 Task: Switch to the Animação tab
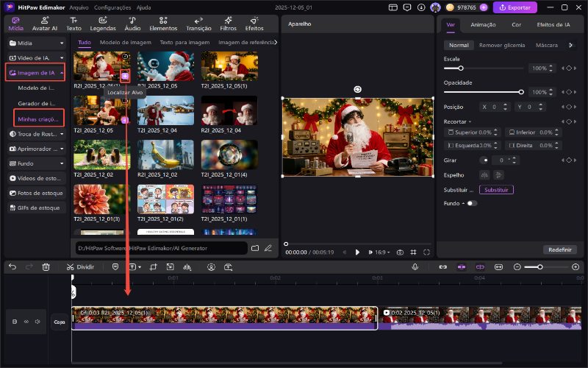[x=483, y=24]
